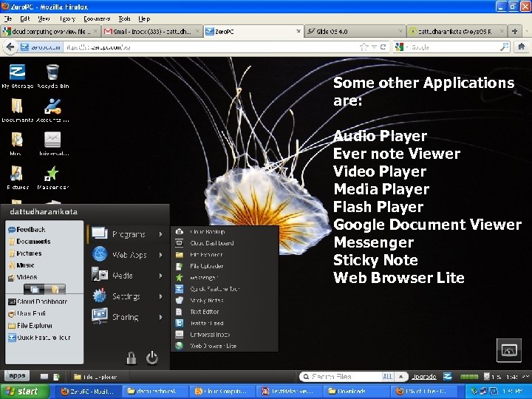Select Text Editor from Programs list
Viewport: 532px width, 399px height.
point(204,312)
